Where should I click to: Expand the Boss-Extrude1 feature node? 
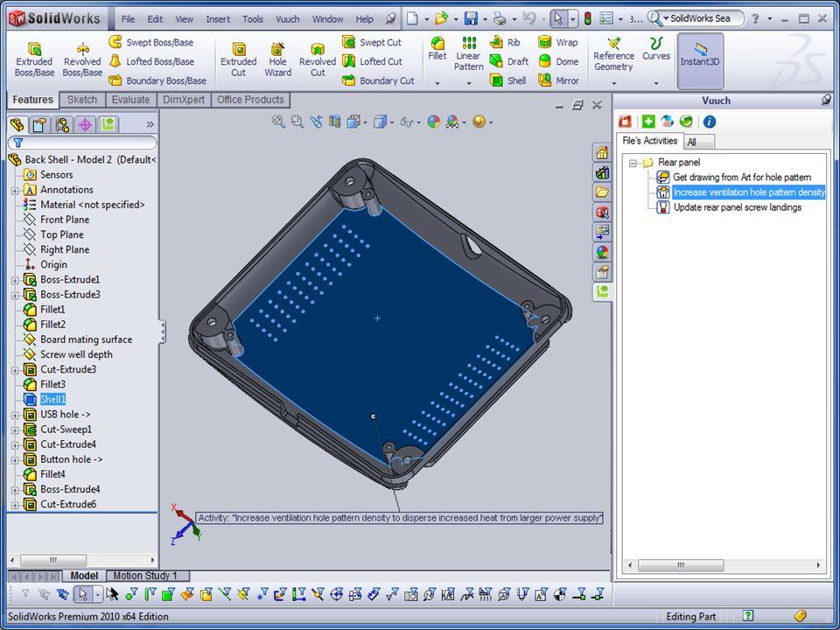pos(15,280)
